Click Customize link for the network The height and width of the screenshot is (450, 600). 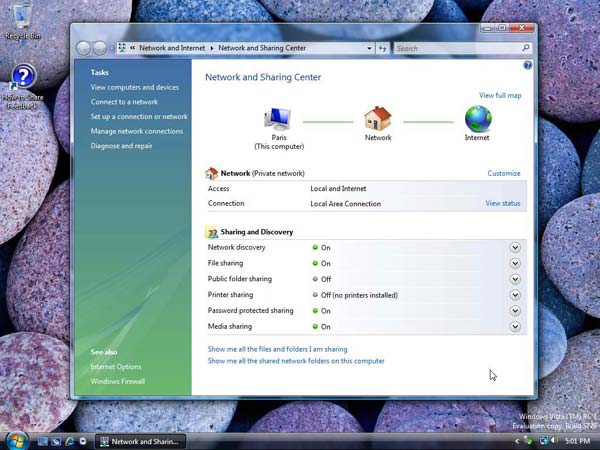pos(503,173)
